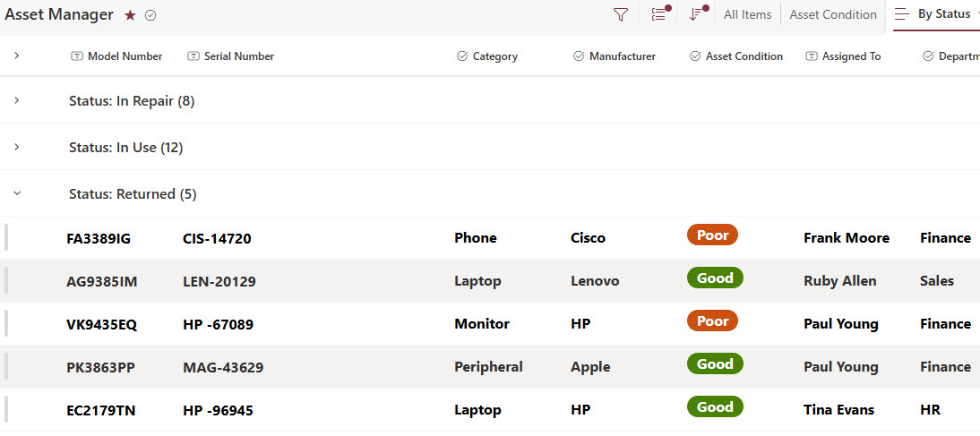
Task: Open the sort icon in toolbar
Action: pyautogui.click(x=696, y=14)
